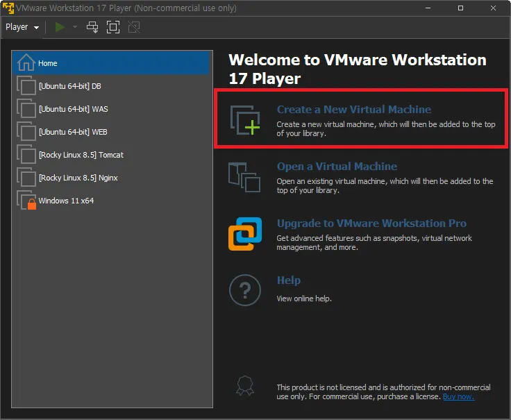Click the Unity mode toolbar icon
The image size is (511, 420).
[x=134, y=27]
